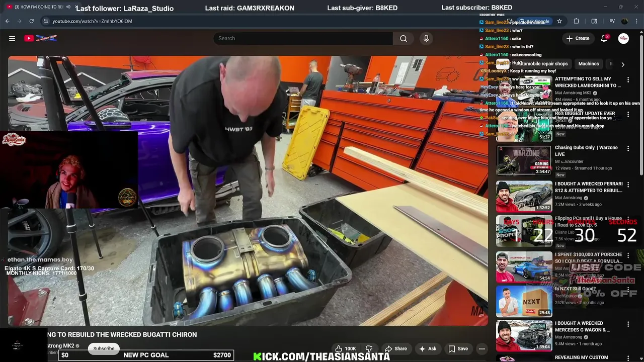The height and width of the screenshot is (362, 644).
Task: Open the YouTube account avatar menu
Action: [x=623, y=38]
